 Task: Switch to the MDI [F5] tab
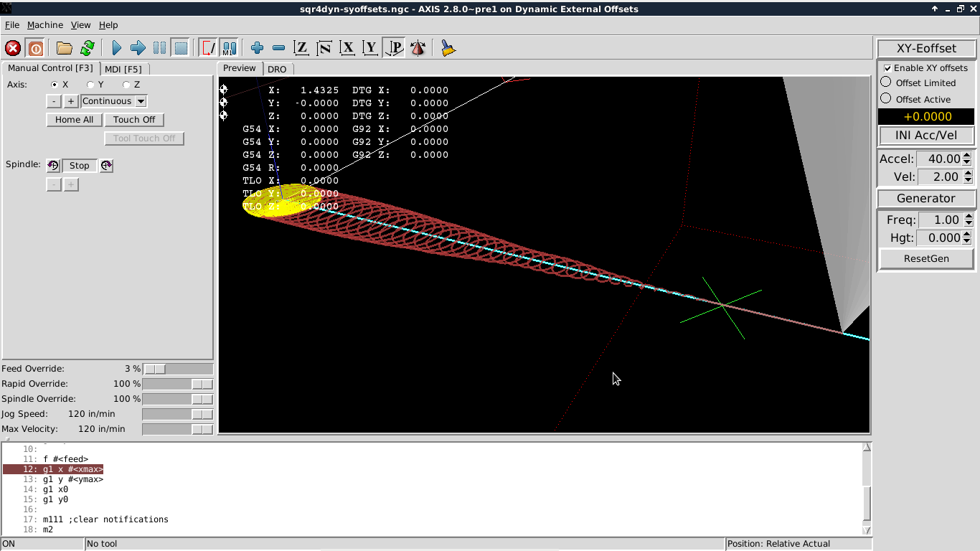123,69
